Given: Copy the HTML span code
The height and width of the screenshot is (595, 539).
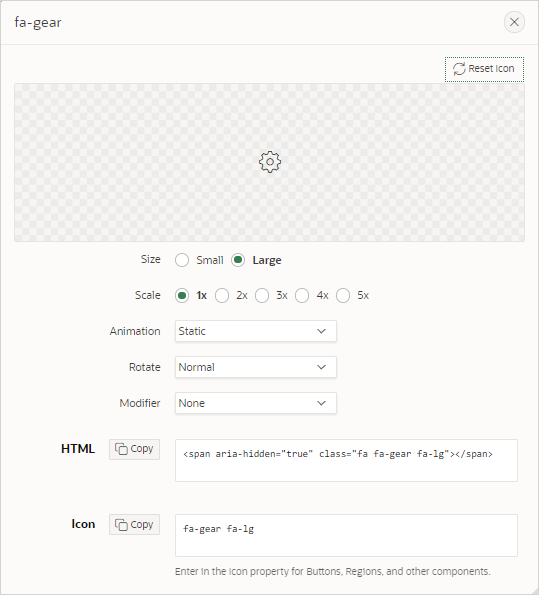Looking at the screenshot, I should coord(134,449).
